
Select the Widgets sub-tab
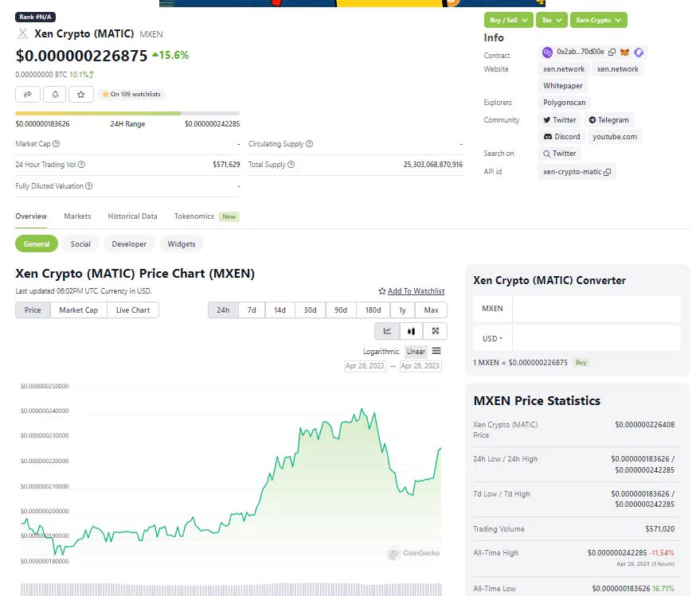(x=182, y=244)
